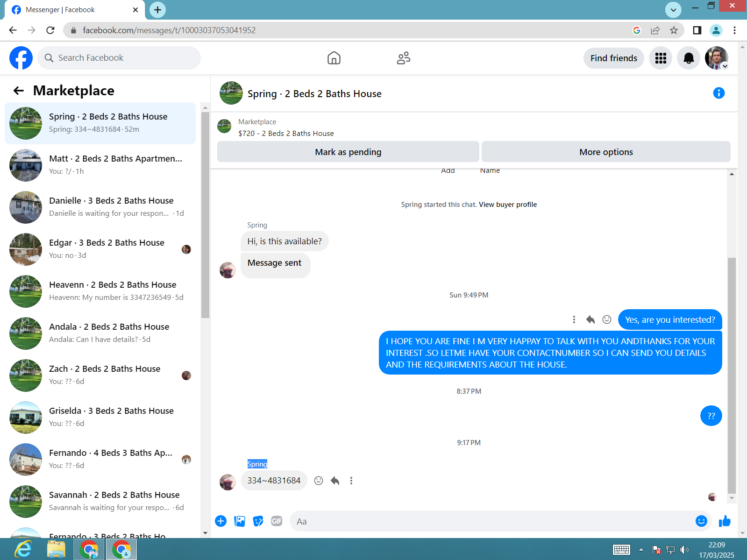
Task: Attach a photo or file to the message
Action: click(240, 521)
